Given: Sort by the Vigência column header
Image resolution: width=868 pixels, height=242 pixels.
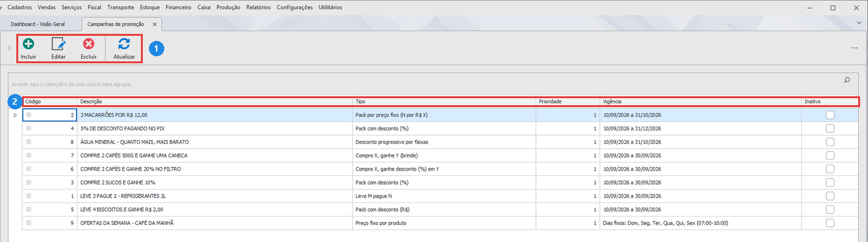Looking at the screenshot, I should [x=701, y=102].
